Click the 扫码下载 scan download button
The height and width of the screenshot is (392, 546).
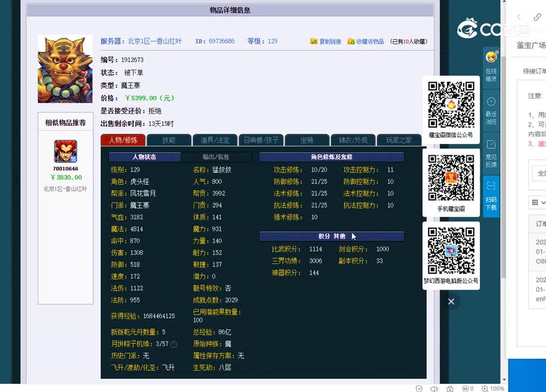(491, 197)
